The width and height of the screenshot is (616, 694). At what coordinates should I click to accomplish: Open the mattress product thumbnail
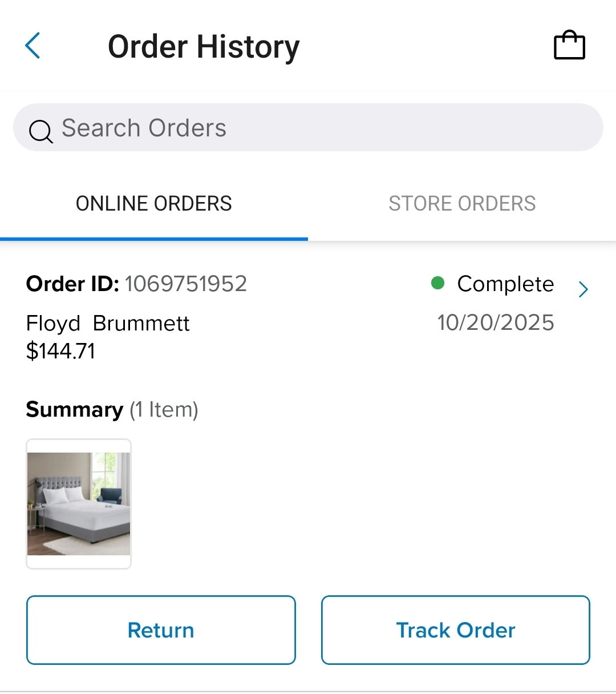(x=79, y=504)
